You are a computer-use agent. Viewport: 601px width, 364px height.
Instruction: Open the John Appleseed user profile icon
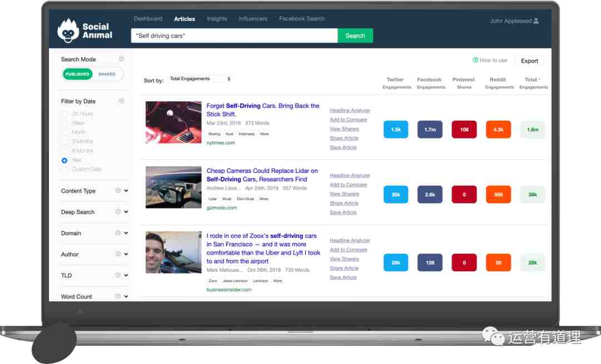point(536,21)
